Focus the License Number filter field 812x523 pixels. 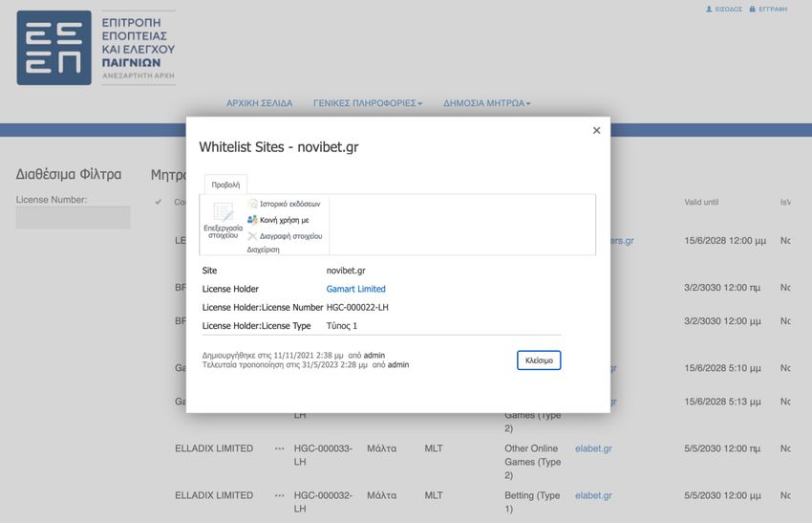[73, 218]
